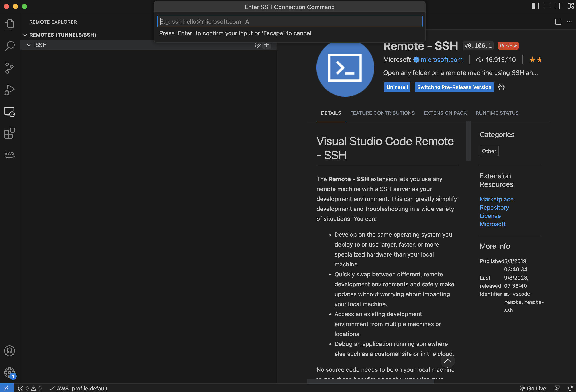Screen dimensions: 576x392
Task: Click the Uninstall button
Action: 397,87
